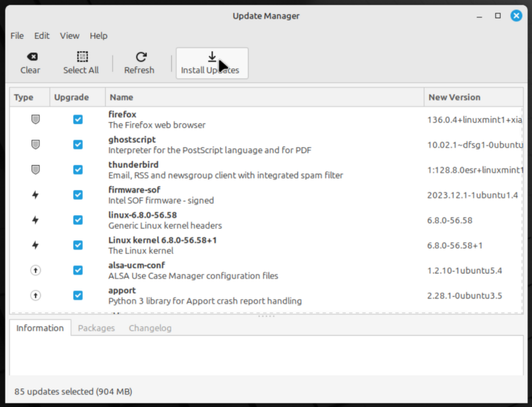
Task: Select the alsa-ucm-conf package name
Action: [x=136, y=265]
